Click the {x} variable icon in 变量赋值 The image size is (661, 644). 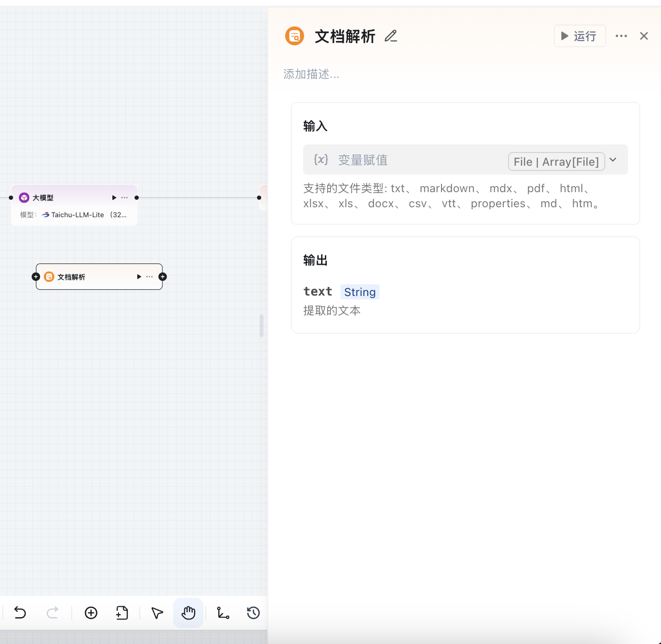point(321,160)
